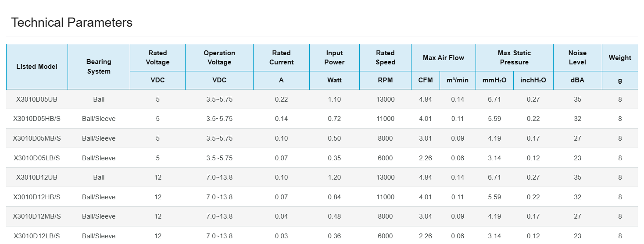This screenshot has width=644, height=244.
Task: Click the Input Power column header
Action: coord(334,57)
